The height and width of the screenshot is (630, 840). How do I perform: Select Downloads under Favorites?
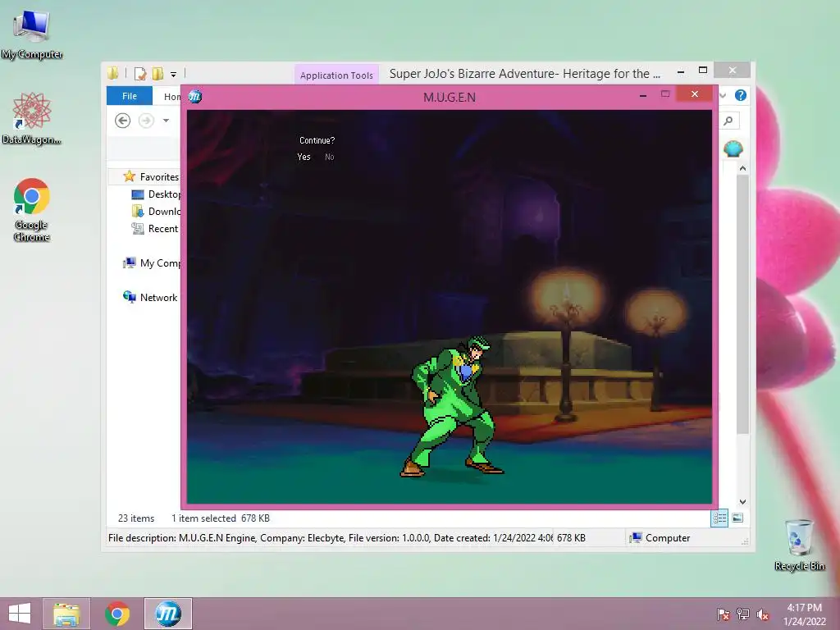tap(157, 212)
